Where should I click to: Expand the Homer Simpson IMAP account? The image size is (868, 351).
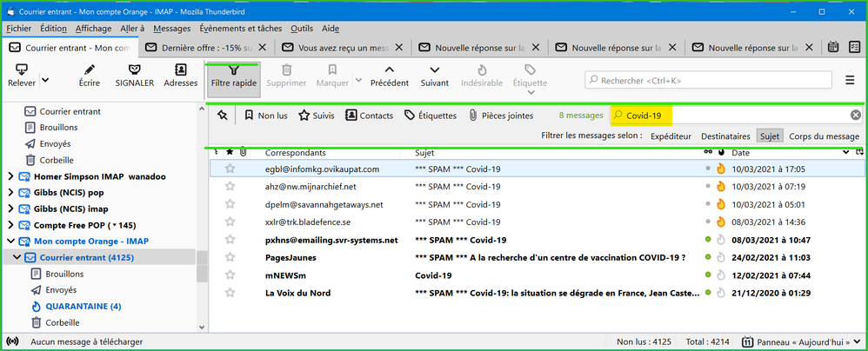[10, 176]
